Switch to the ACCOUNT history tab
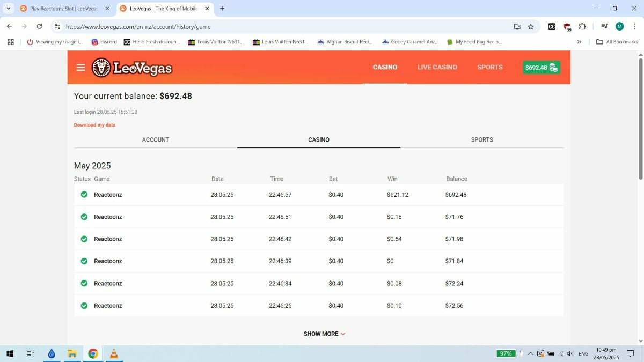 (x=156, y=139)
